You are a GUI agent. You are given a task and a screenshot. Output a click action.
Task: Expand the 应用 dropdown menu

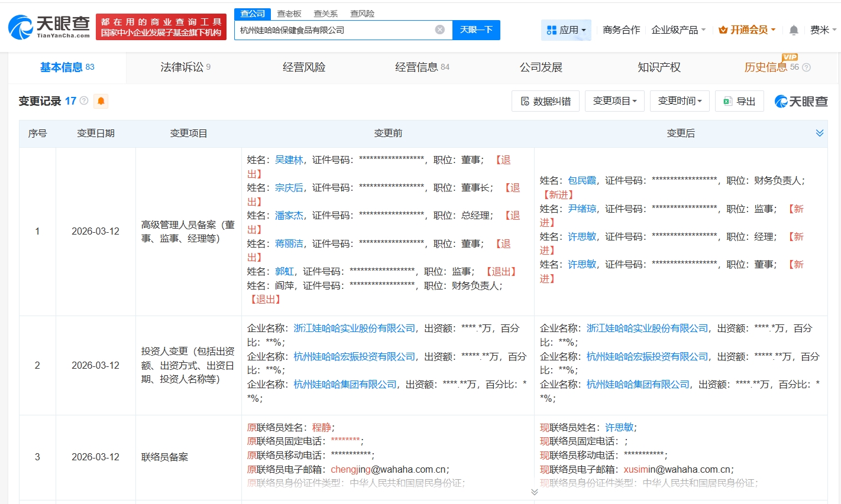[x=566, y=30]
